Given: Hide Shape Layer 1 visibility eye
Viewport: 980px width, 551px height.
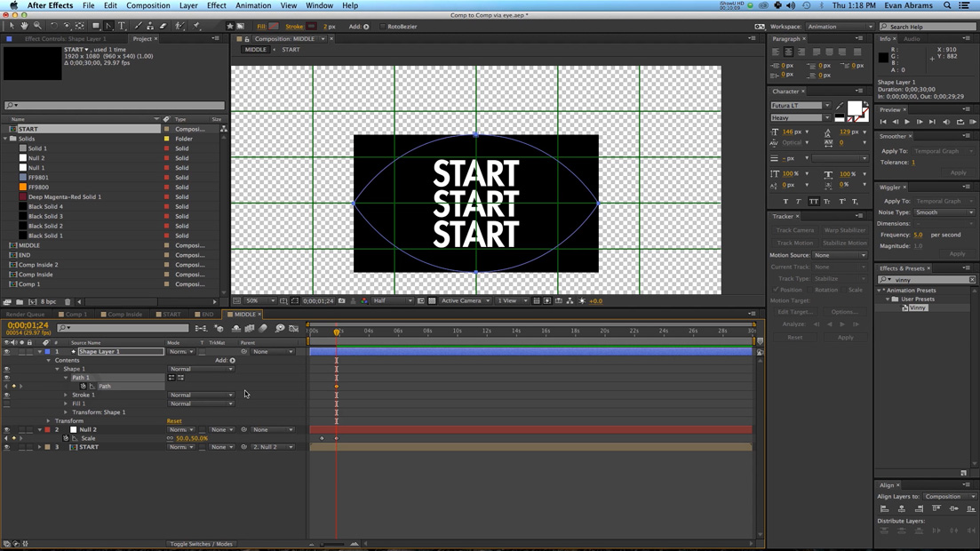Looking at the screenshot, I should point(7,352).
